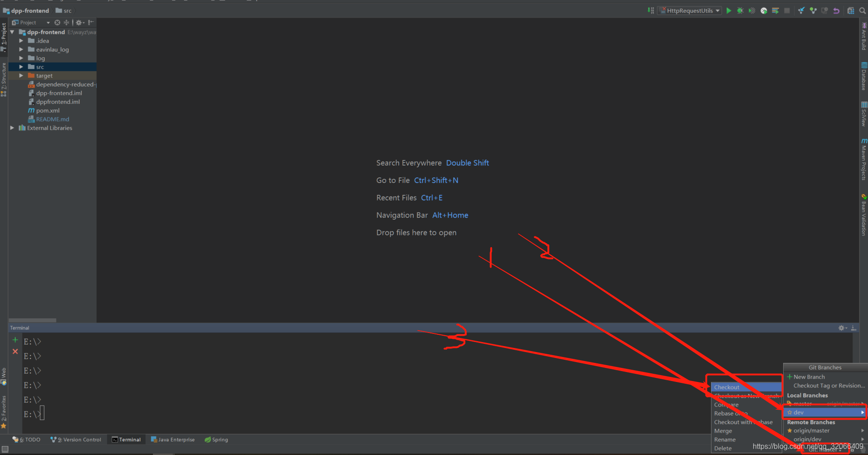Start debug with the bug icon
Viewport: 868px width, 455px height.
740,10
